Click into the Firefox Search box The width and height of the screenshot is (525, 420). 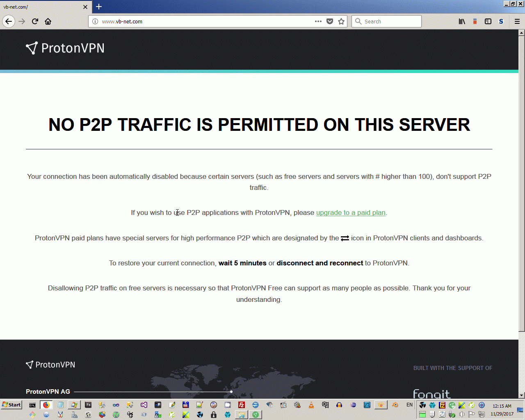[x=386, y=21]
